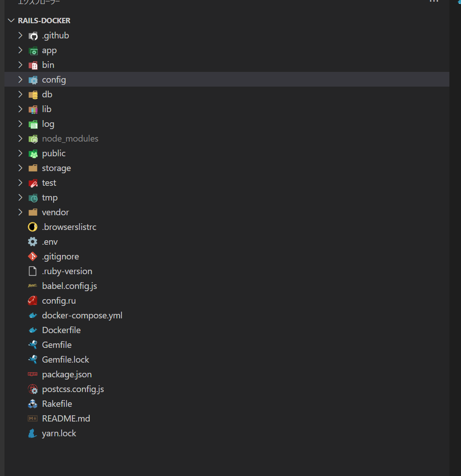The width and height of the screenshot is (461, 476).
Task: Open the docker-compose.yml file
Action: [x=82, y=316]
